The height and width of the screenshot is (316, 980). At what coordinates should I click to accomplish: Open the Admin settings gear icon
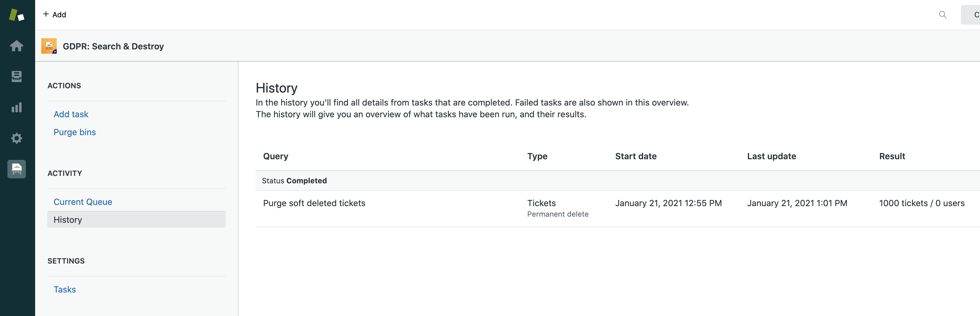point(17,138)
